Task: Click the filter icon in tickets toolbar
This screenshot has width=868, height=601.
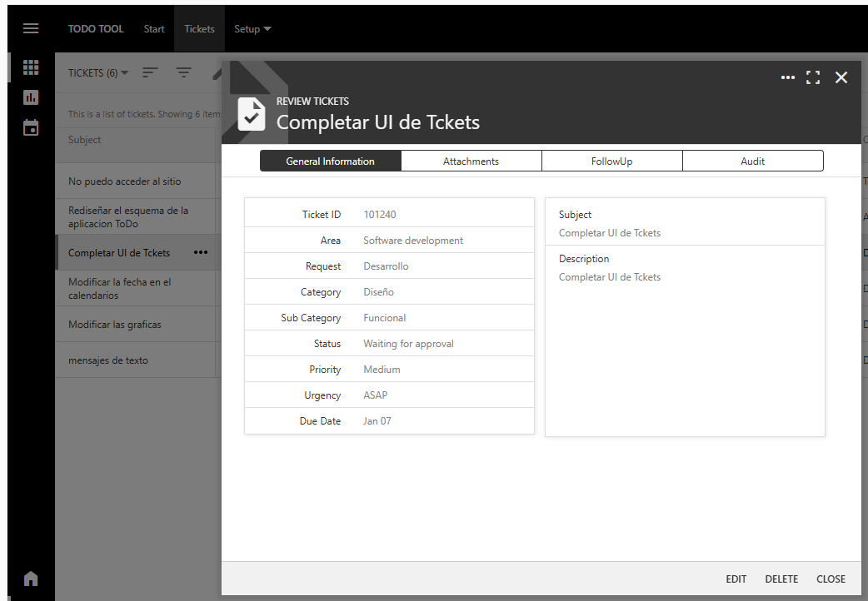Action: pyautogui.click(x=183, y=73)
